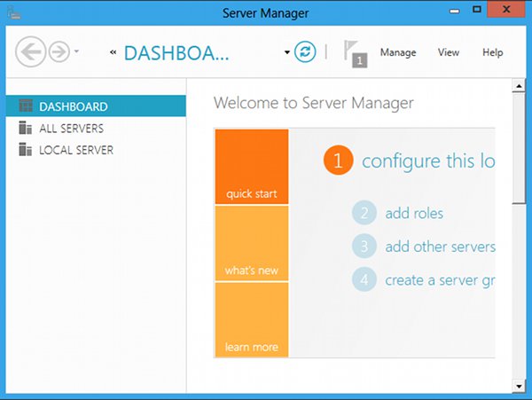The image size is (532, 400).
Task: Minimize the Server Manager window
Action: 454,11
